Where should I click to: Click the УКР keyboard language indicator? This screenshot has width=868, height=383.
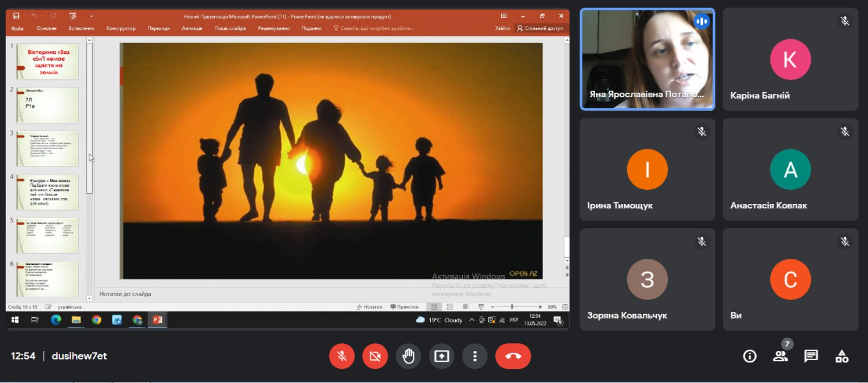coord(514,320)
